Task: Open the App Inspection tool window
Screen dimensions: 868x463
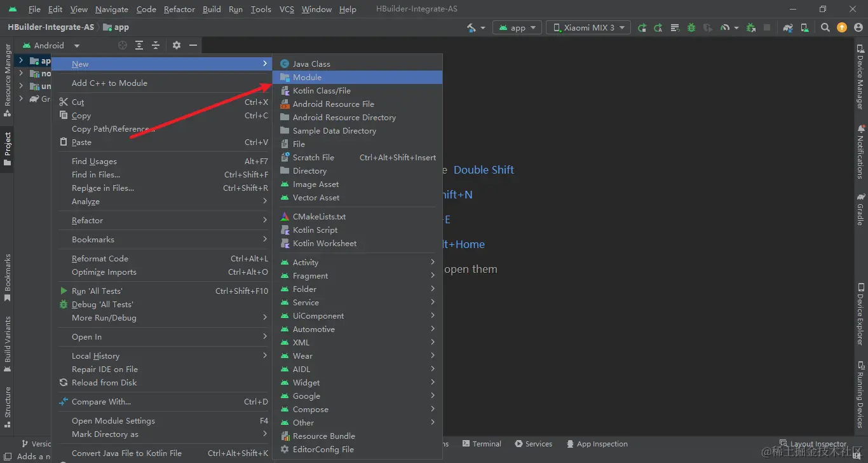Action: 597,444
